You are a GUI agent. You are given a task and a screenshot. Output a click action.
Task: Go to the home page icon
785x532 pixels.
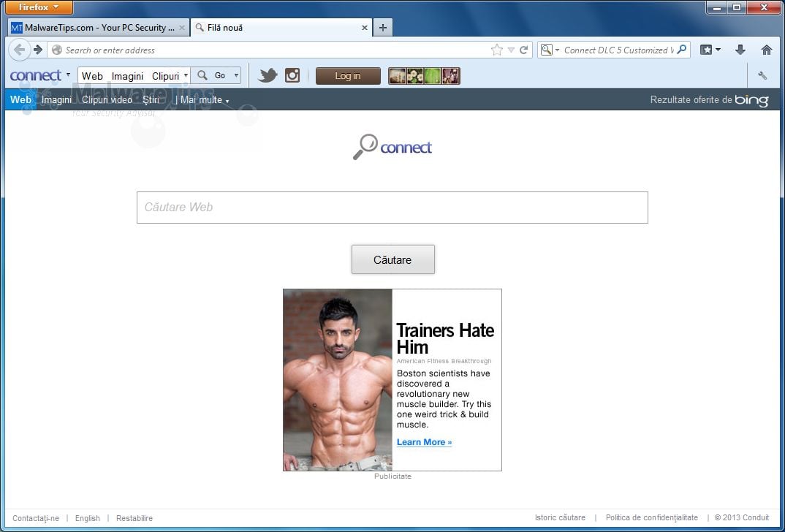coord(767,50)
